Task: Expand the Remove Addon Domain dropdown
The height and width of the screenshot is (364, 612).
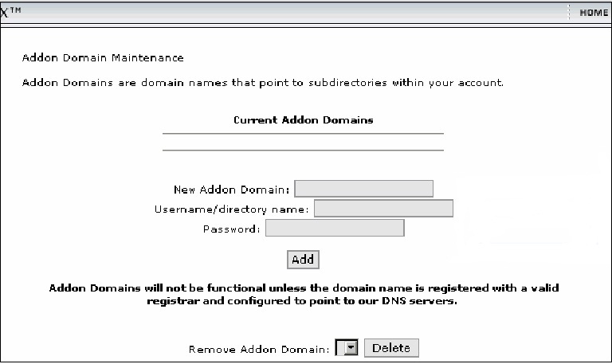Action: [x=347, y=347]
